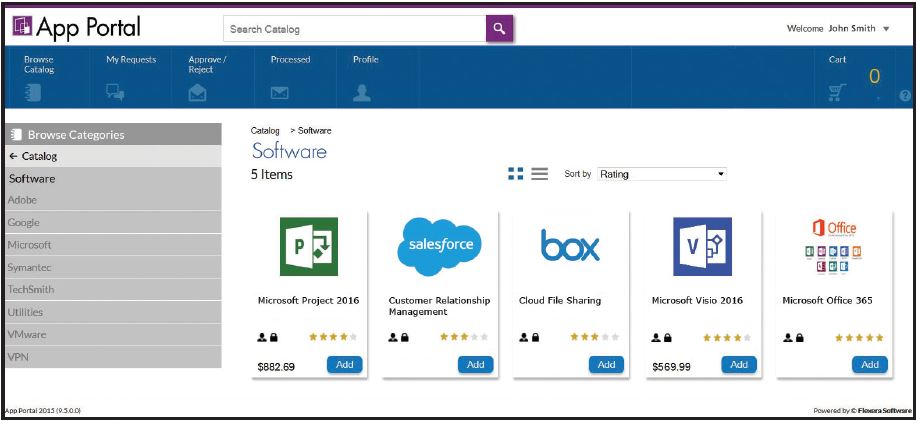Click star rating on Microsoft Visio 2016

(727, 337)
